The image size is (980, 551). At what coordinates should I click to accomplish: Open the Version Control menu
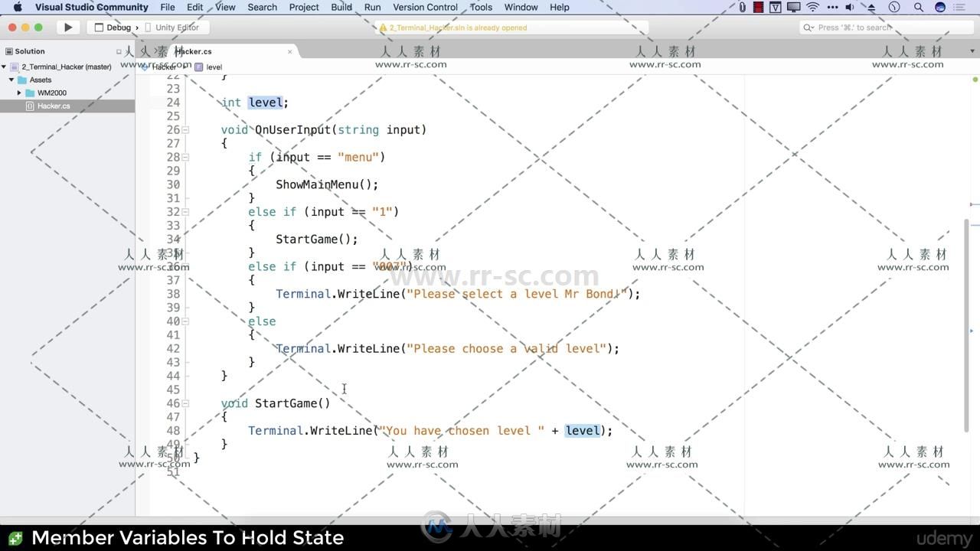pos(425,7)
